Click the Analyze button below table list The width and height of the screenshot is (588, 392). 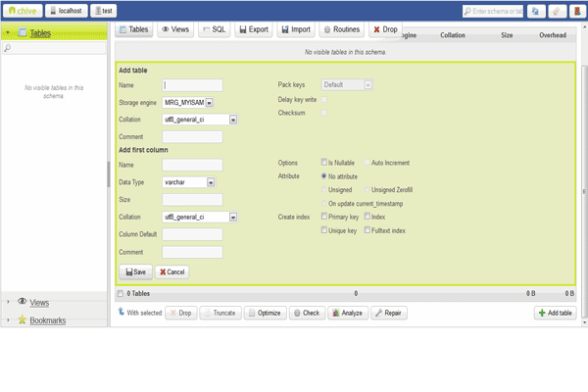pyautogui.click(x=347, y=313)
